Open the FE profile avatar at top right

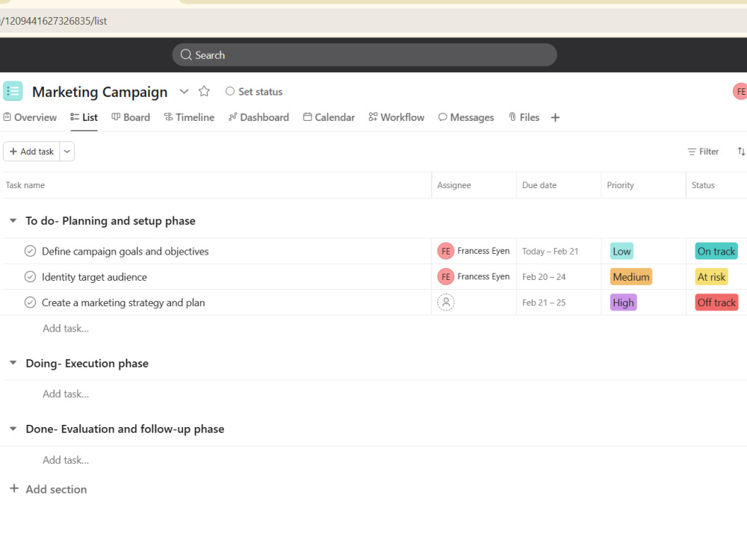[x=740, y=91]
